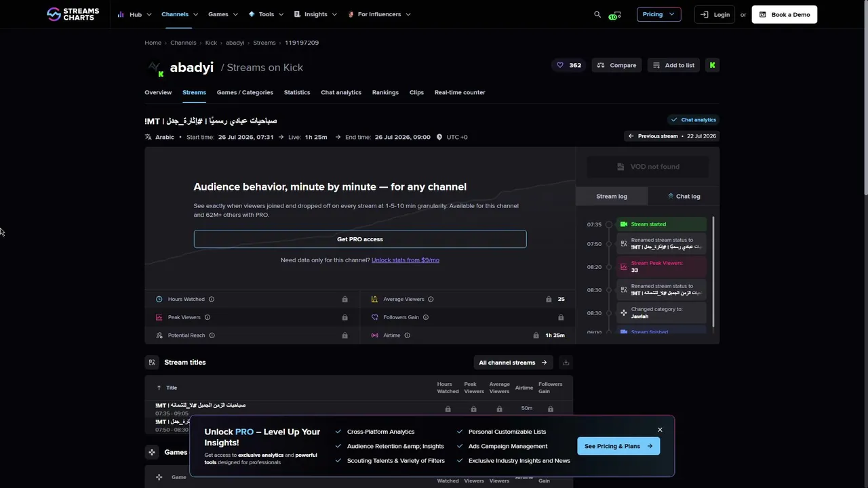Click info icon next to Hours Watched
This screenshot has height=488, width=868.
pyautogui.click(x=212, y=299)
